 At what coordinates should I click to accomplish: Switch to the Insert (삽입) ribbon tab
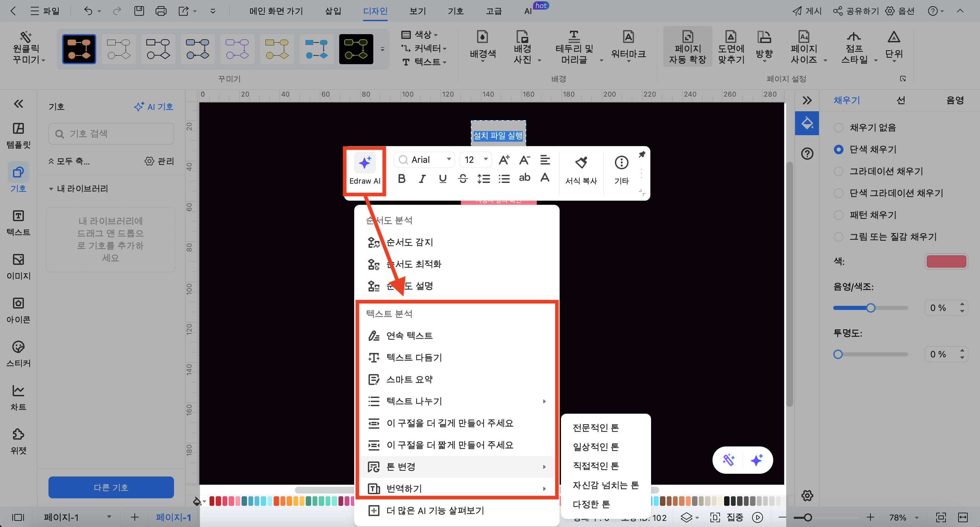(x=333, y=11)
